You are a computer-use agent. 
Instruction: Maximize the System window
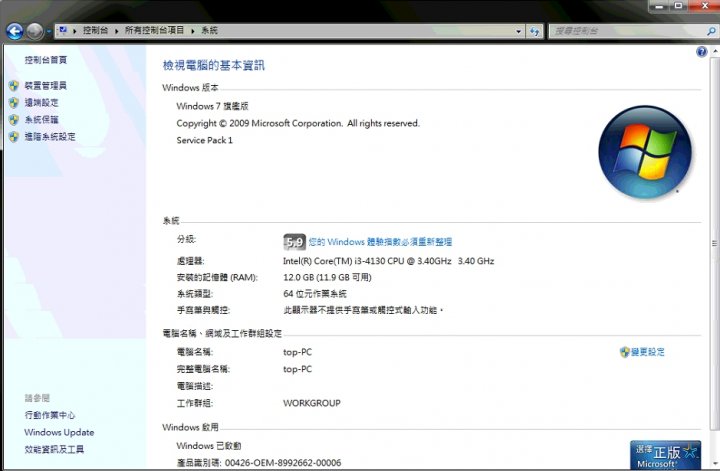point(679,6)
